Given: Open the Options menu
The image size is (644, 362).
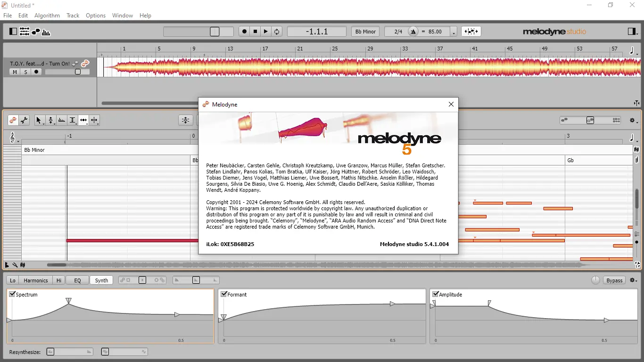Looking at the screenshot, I should click(x=96, y=16).
